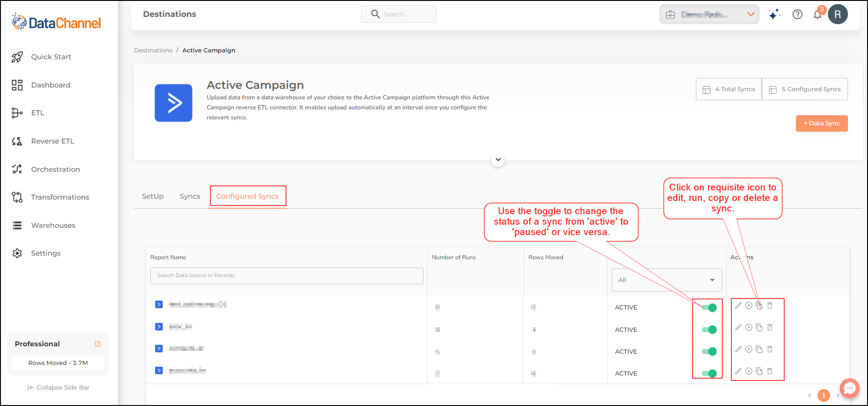Image resolution: width=868 pixels, height=406 pixels.
Task: Open Settings in the sidebar
Action: (x=46, y=253)
